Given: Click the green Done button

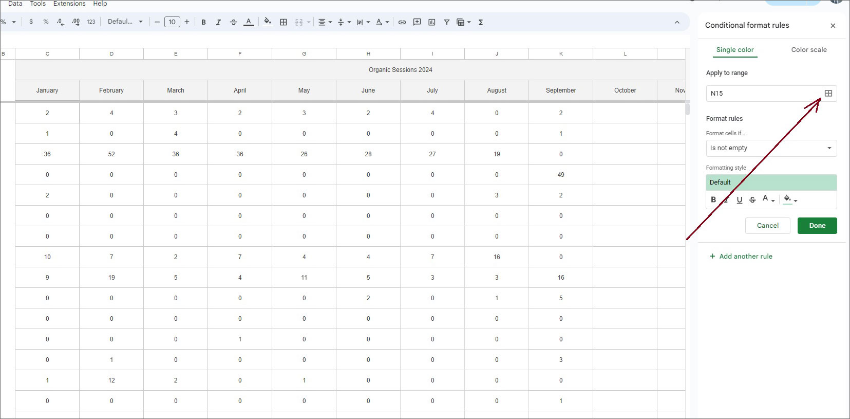Looking at the screenshot, I should coord(817,226).
